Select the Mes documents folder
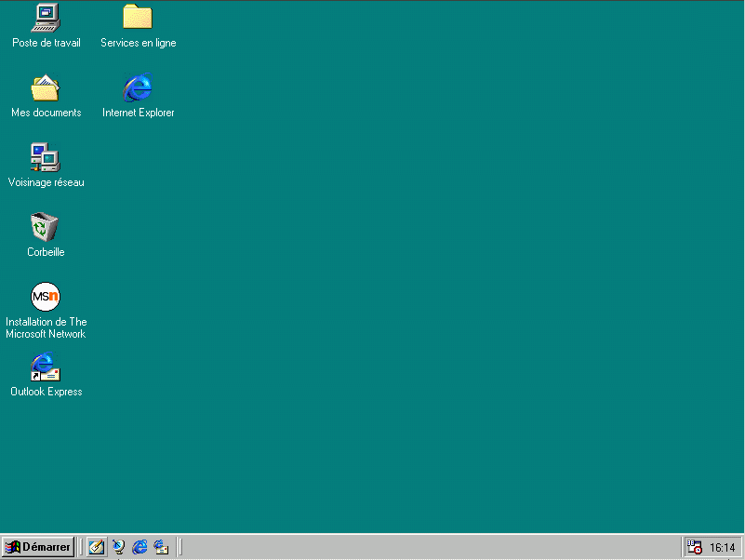The height and width of the screenshot is (560, 745). click(x=45, y=88)
